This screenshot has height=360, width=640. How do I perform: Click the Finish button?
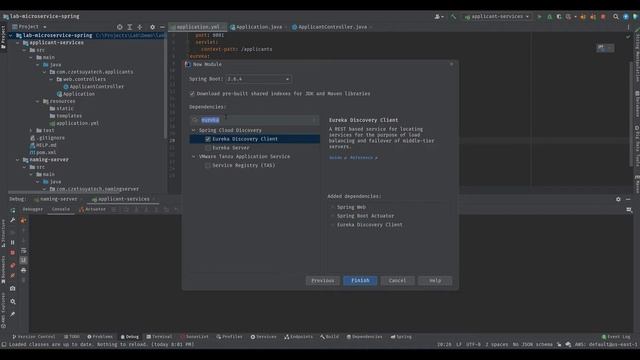(x=360, y=281)
